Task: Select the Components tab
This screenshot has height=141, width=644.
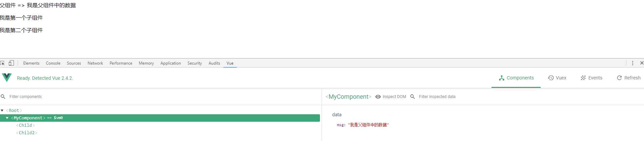Action: 516,78
